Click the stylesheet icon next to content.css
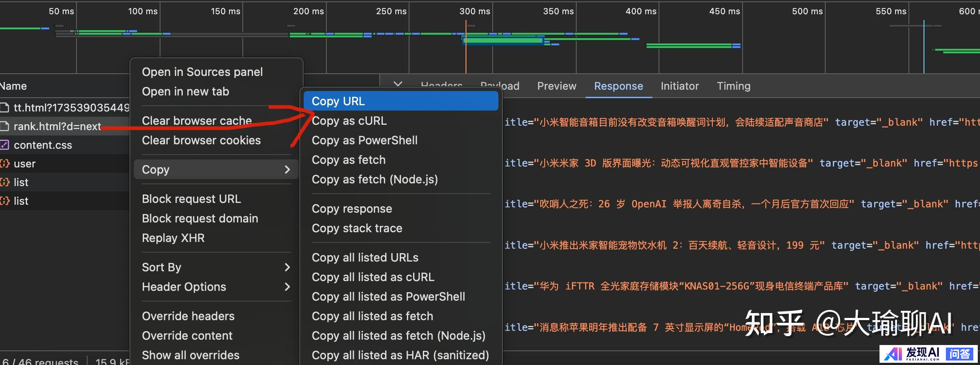 4,145
